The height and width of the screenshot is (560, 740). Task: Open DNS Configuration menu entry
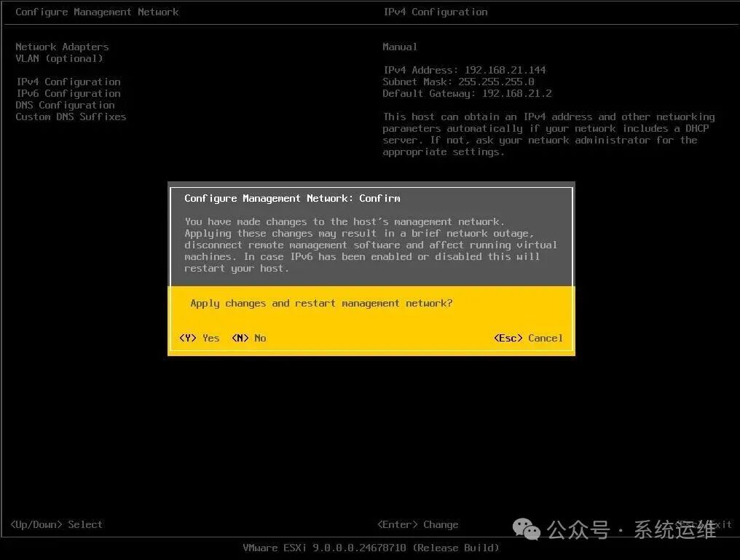(65, 105)
